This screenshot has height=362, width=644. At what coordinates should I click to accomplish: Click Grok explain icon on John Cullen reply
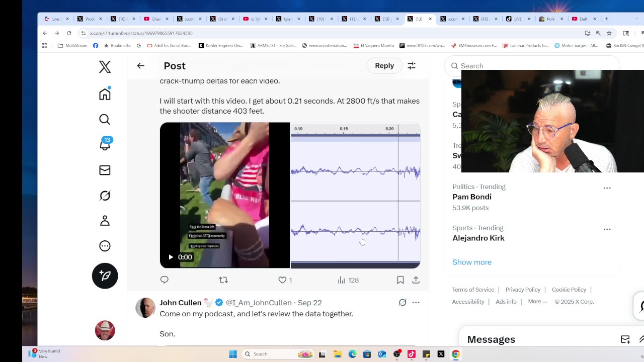click(403, 303)
